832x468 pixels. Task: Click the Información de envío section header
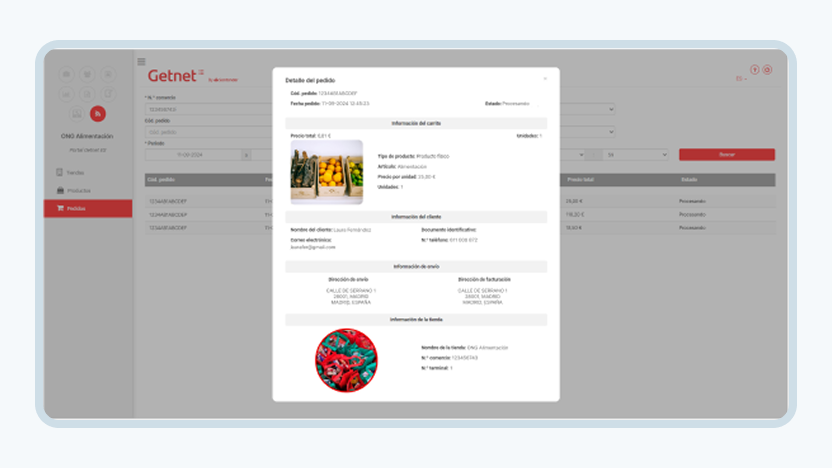click(416, 267)
